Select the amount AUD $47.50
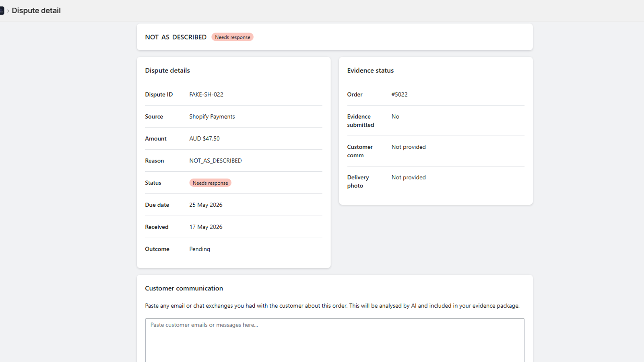Image resolution: width=644 pixels, height=362 pixels. click(x=204, y=139)
